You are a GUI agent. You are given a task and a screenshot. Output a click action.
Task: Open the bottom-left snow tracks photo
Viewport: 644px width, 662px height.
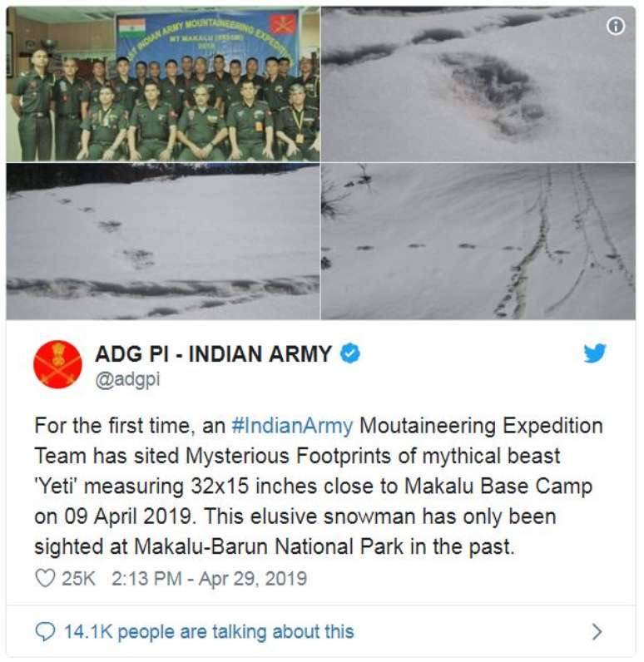click(163, 241)
